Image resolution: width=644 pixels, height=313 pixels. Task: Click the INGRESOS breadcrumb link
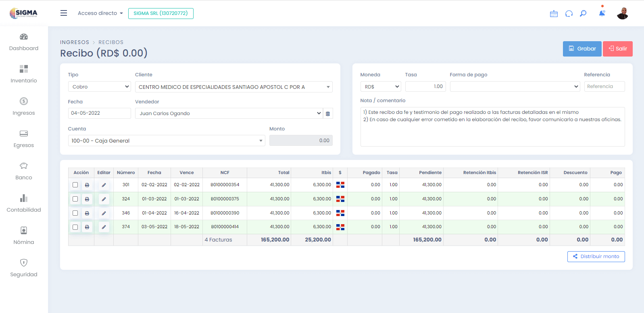click(x=75, y=42)
